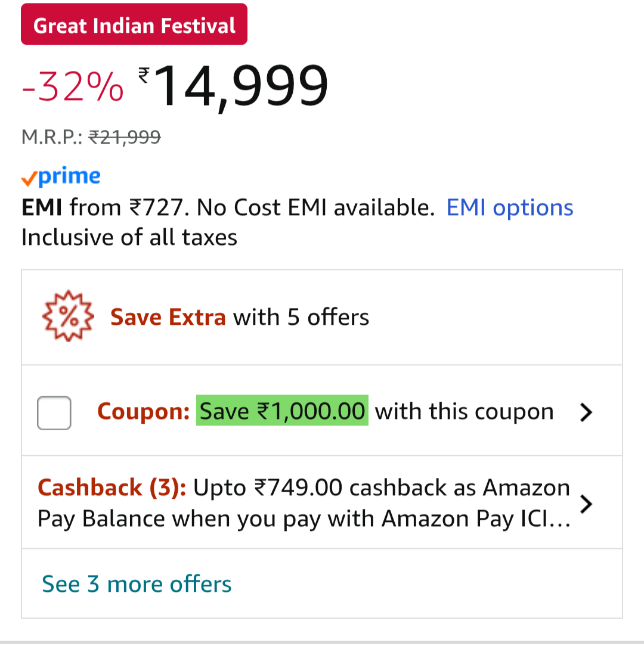Click the prime logo
Image resolution: width=644 pixels, height=649 pixels.
pos(69,177)
